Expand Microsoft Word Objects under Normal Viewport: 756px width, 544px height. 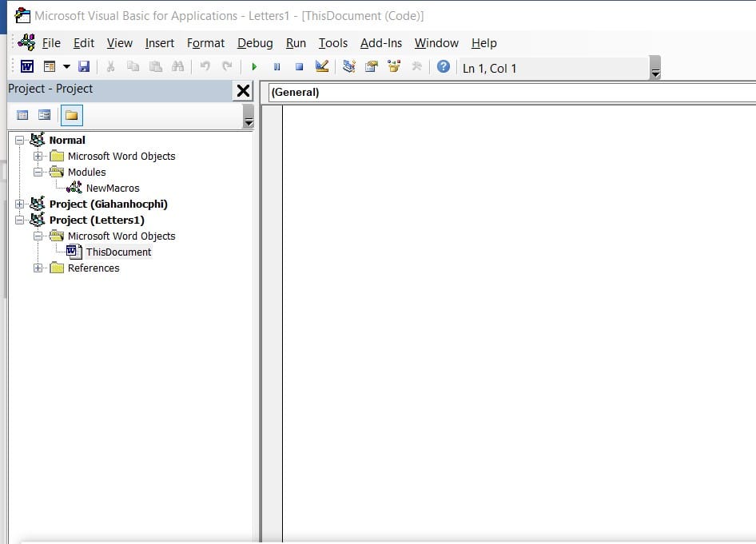38,156
